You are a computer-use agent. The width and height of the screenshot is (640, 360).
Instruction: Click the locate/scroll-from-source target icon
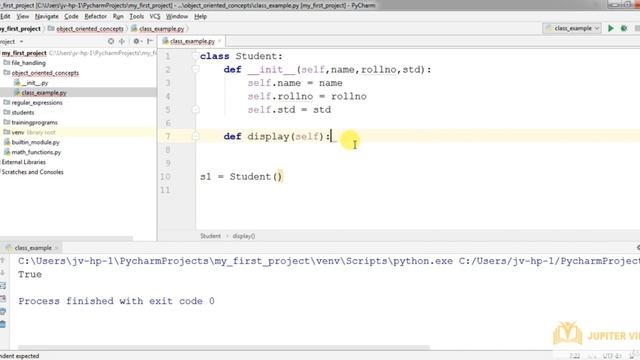coord(111,41)
